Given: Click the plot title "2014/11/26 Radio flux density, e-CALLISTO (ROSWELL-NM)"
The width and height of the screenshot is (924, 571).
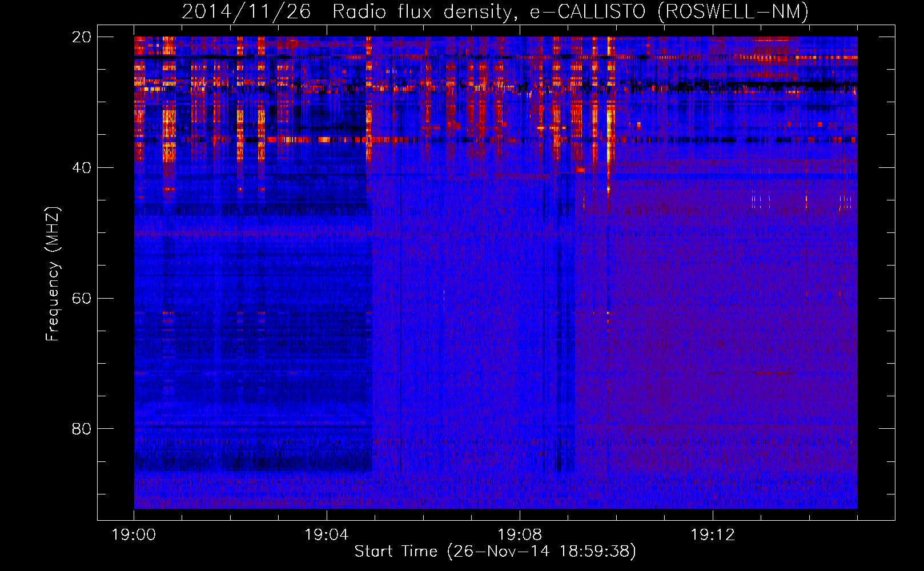Looking at the screenshot, I should [495, 11].
